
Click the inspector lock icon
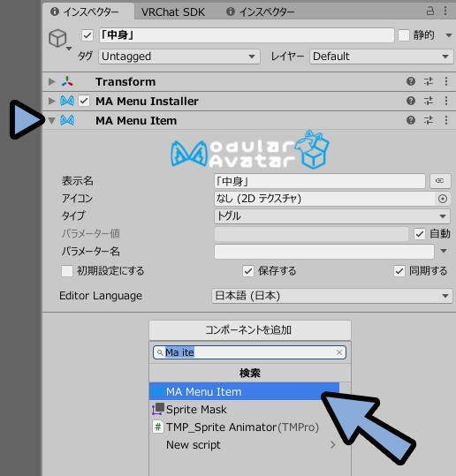click(430, 11)
